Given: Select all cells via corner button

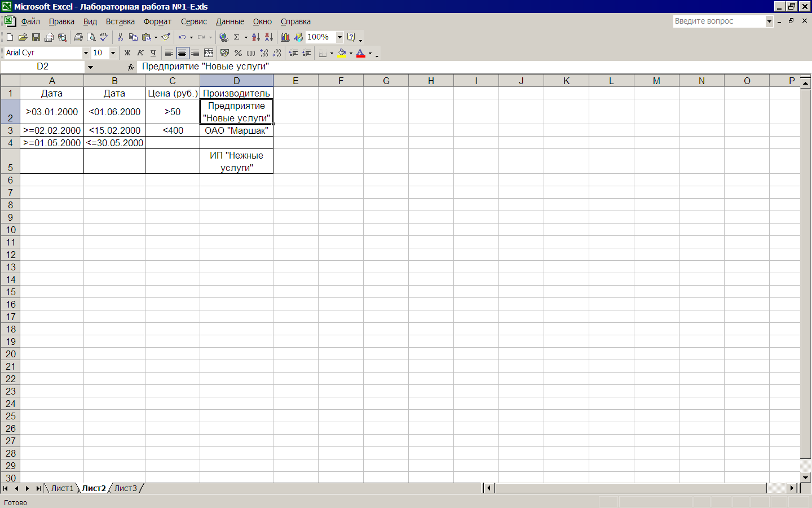Looking at the screenshot, I should click(10, 81).
